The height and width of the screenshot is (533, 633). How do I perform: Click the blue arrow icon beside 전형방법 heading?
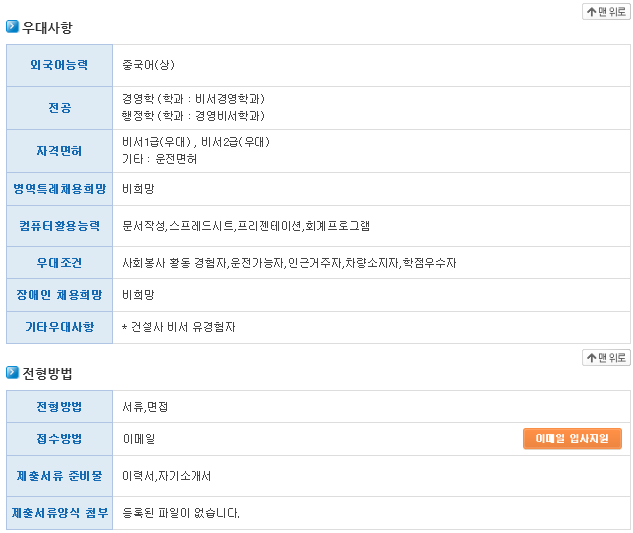[x=12, y=373]
